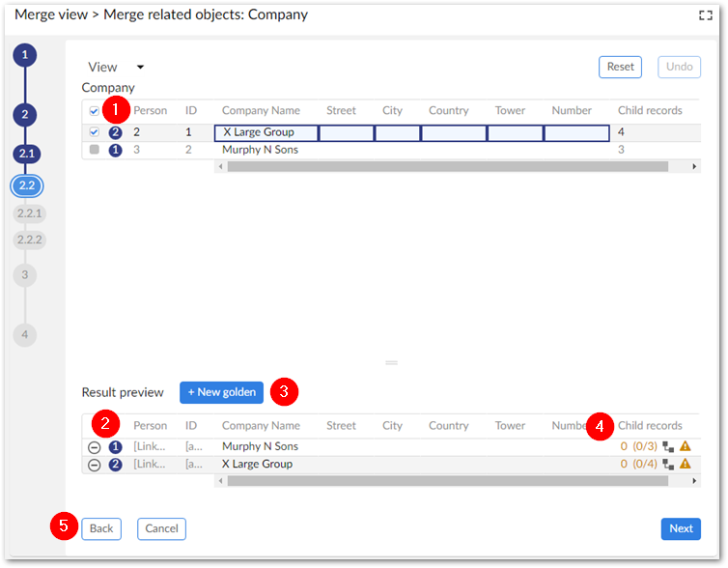Go to wizard step 1 circle

click(25, 54)
